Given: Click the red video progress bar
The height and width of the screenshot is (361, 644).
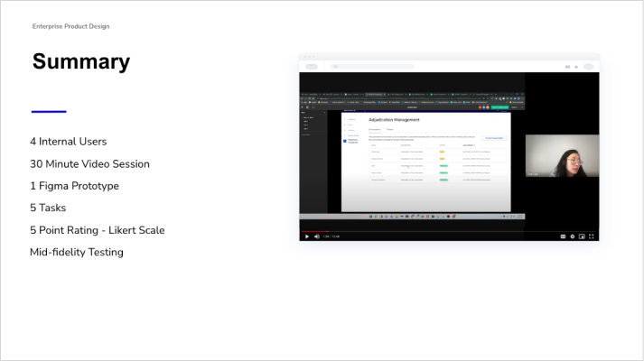Looking at the screenshot, I should [312, 231].
